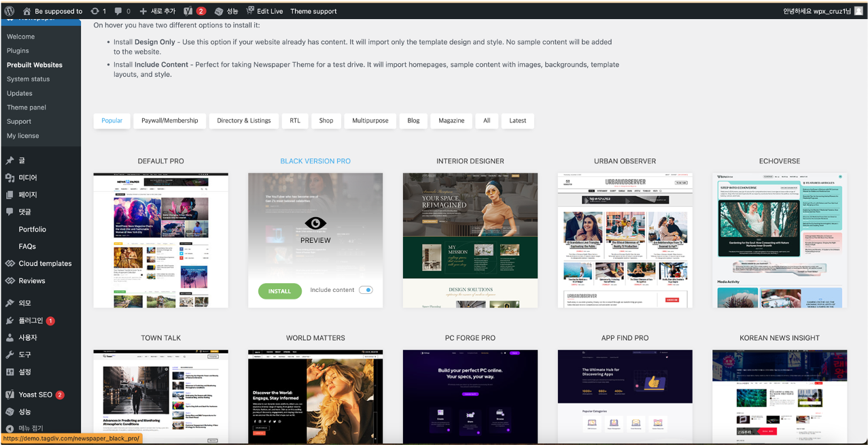
Task: Click the Yoast icon in admin bar
Action: [188, 11]
